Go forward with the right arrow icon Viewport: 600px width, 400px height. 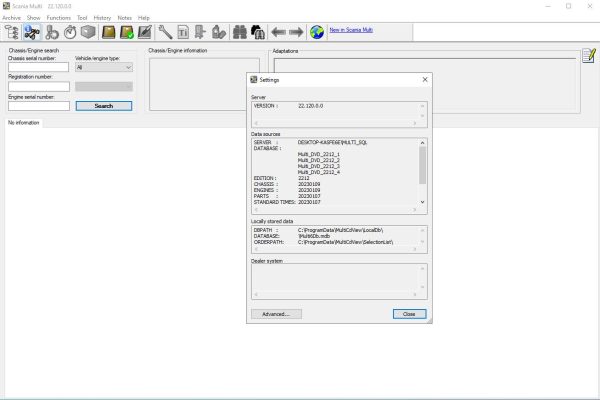(x=296, y=32)
